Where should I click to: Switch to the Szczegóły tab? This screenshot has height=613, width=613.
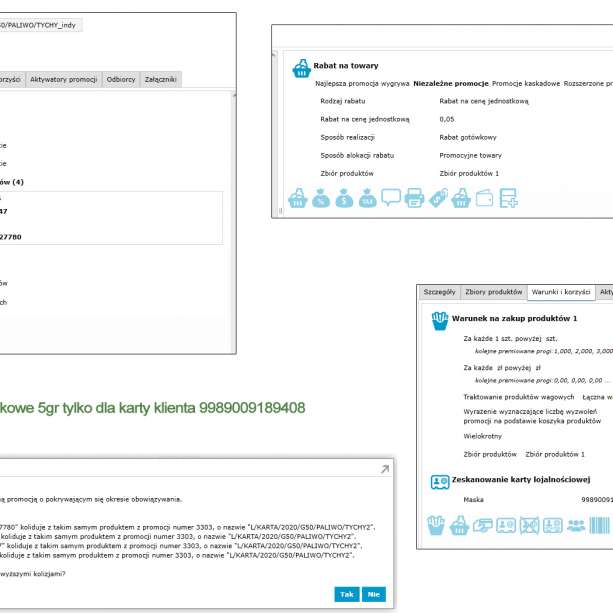coord(439,292)
